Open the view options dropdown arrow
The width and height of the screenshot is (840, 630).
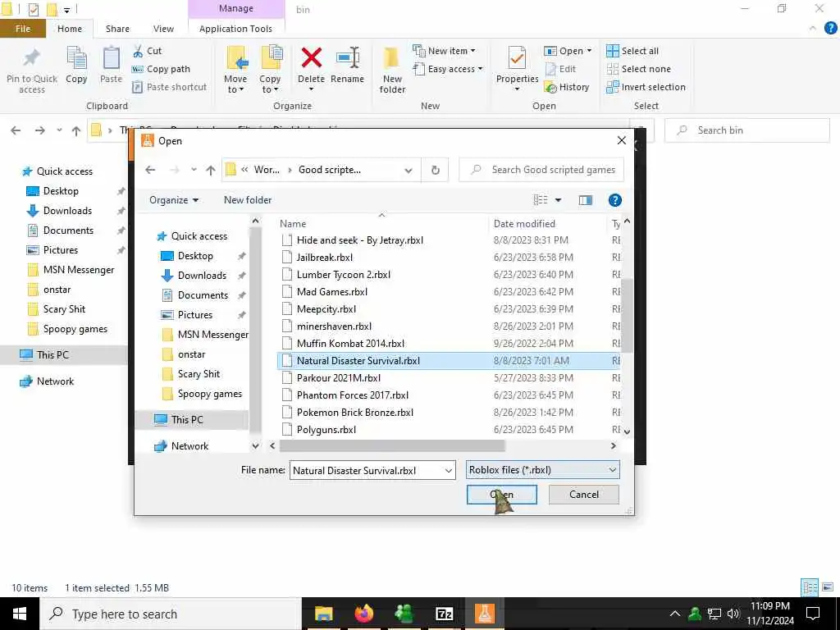click(x=558, y=200)
